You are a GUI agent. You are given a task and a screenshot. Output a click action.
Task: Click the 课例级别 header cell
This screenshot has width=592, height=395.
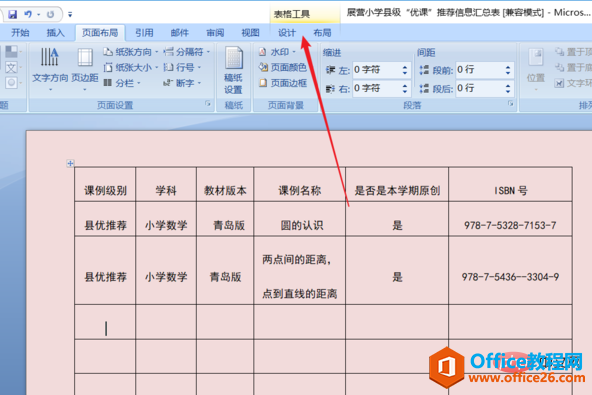click(105, 185)
